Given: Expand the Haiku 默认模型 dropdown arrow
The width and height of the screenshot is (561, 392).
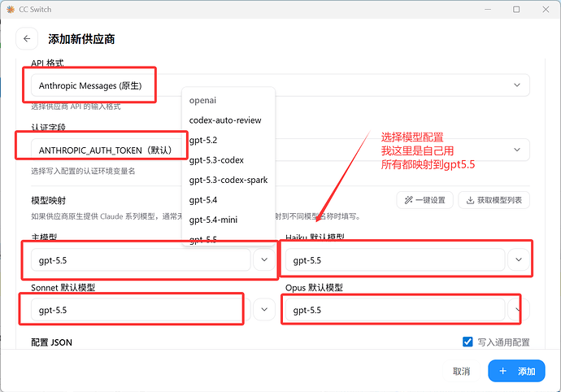Looking at the screenshot, I should tap(519, 260).
